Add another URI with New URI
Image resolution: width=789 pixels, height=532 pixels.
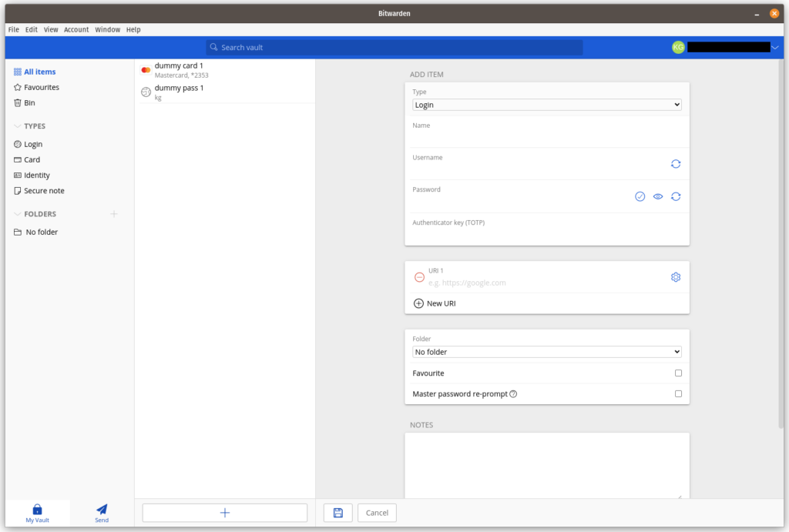[435, 303]
